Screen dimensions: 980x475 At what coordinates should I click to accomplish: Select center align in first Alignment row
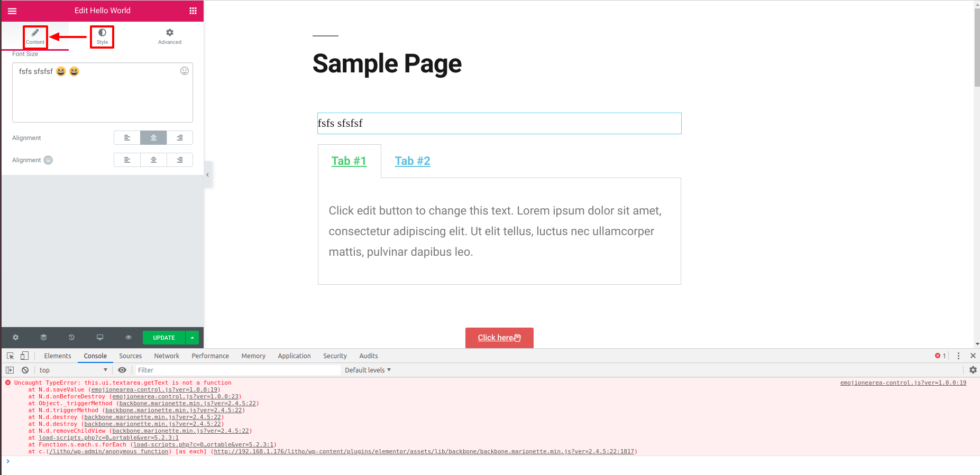(x=153, y=138)
